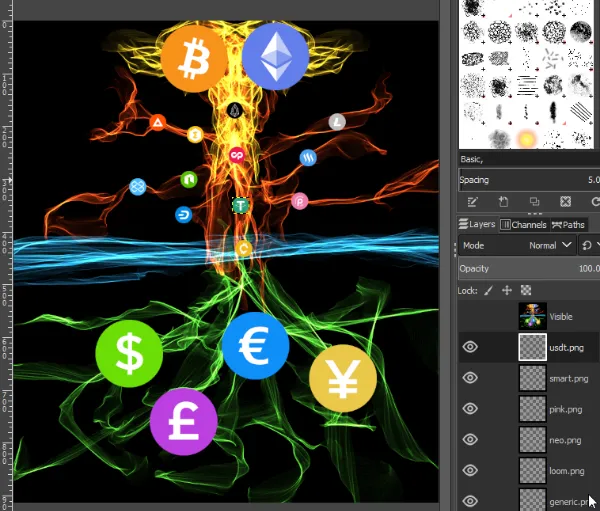The height and width of the screenshot is (511, 600).
Task: Click the pink P coin on canvas
Action: 300,201
